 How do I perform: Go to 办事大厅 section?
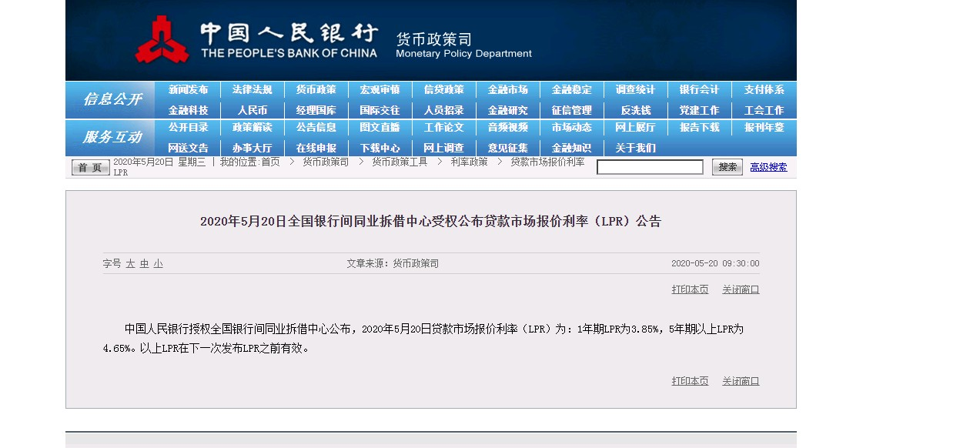252,148
